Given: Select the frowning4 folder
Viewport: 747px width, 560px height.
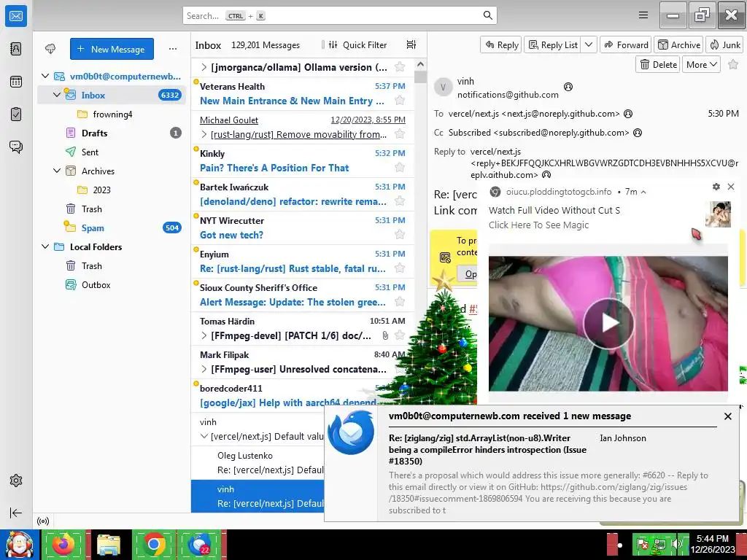Looking at the screenshot, I should click(x=112, y=114).
